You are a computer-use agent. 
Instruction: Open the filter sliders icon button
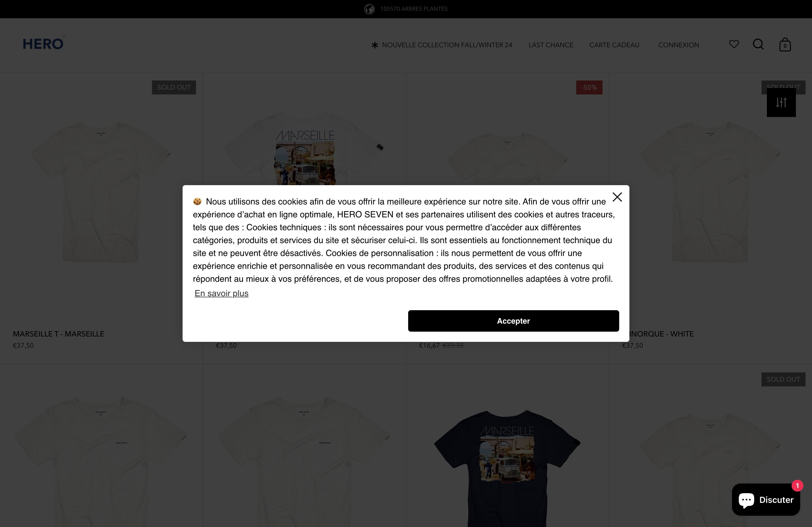(781, 102)
